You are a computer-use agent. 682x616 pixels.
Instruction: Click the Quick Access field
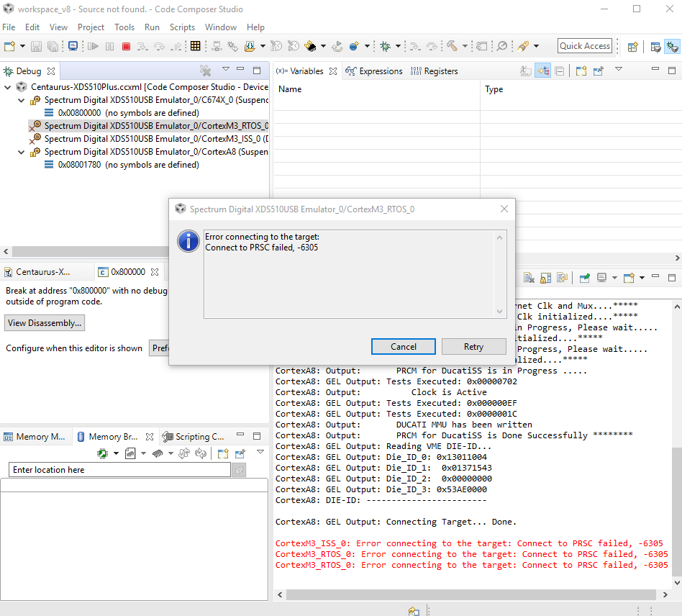[585, 45]
